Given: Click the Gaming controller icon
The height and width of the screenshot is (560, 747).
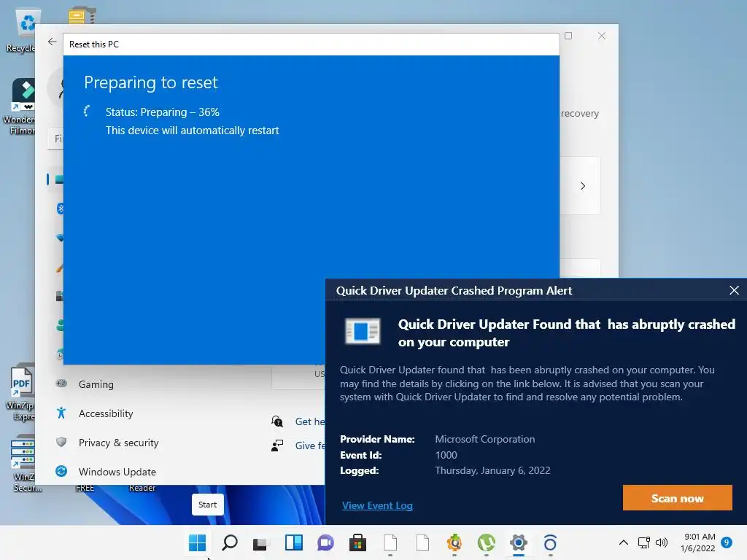Looking at the screenshot, I should pos(61,384).
